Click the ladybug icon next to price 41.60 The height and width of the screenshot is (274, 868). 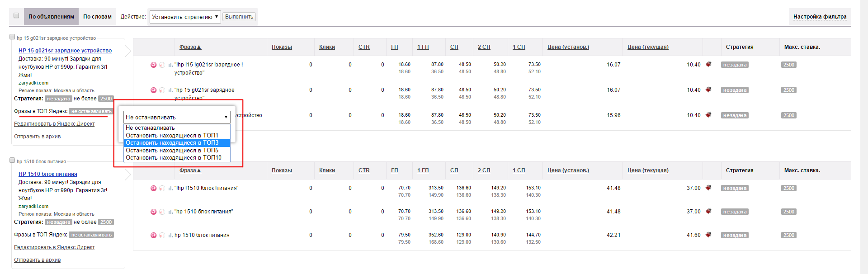click(x=708, y=235)
